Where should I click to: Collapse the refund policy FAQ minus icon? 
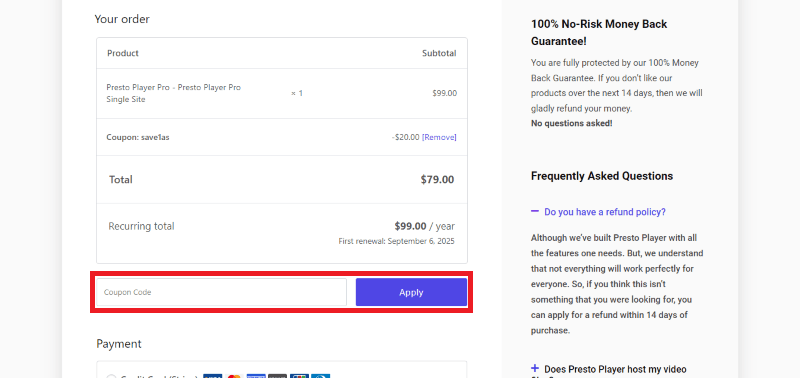[x=535, y=211]
